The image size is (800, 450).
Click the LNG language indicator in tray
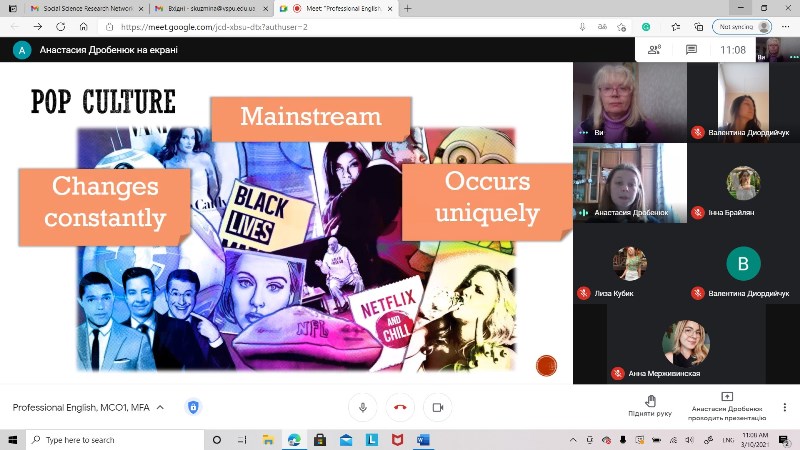point(728,440)
